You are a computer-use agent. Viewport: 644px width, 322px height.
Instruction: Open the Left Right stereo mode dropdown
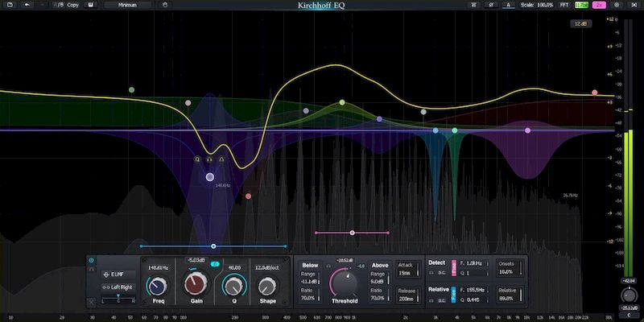pos(118,287)
